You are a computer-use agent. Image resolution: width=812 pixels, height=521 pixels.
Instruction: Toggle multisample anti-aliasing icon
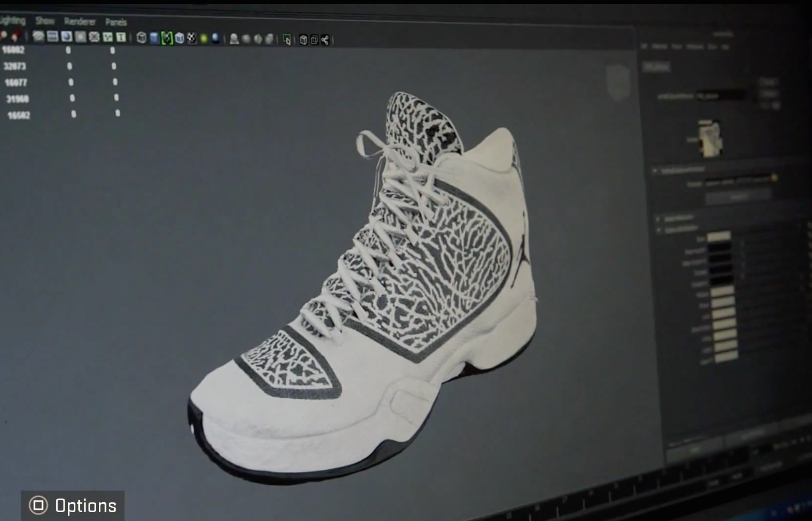(258, 39)
